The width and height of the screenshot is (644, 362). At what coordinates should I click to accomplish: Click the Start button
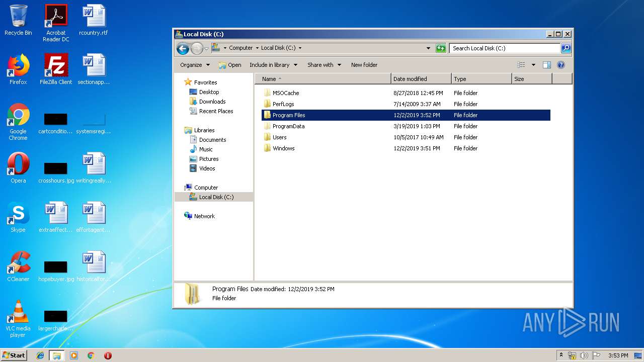tap(14, 355)
